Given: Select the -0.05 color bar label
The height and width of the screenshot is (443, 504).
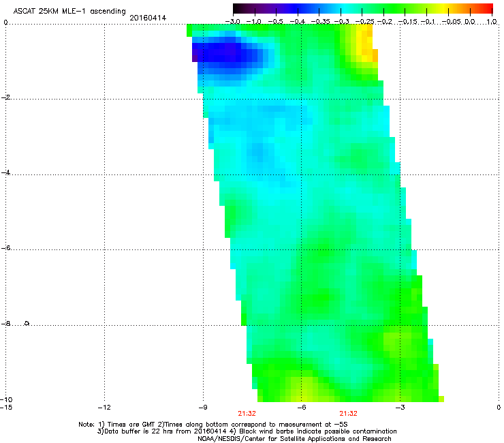Looking at the screenshot, I should click(x=451, y=22).
